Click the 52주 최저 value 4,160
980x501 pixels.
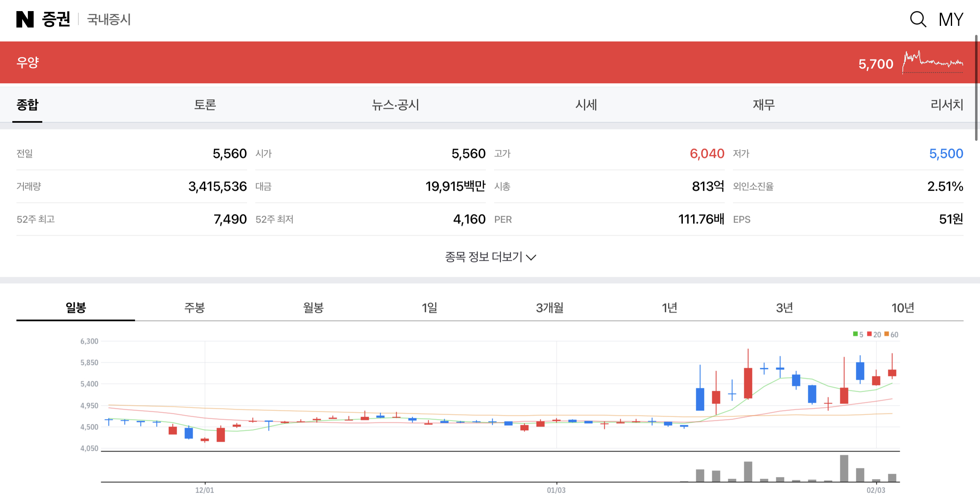(469, 219)
